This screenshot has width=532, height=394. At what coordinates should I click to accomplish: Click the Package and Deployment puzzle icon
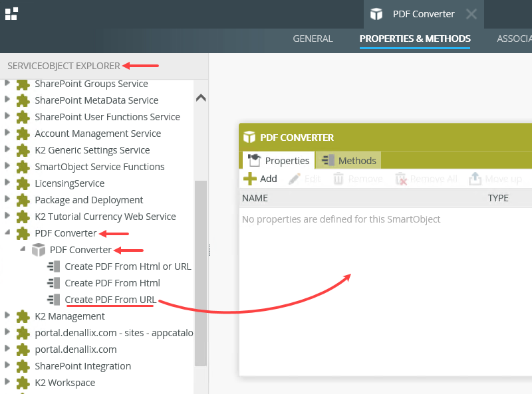click(23, 201)
